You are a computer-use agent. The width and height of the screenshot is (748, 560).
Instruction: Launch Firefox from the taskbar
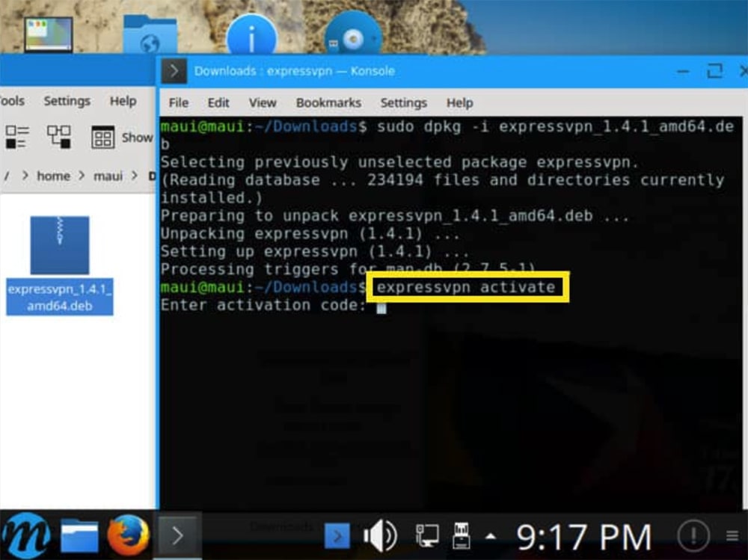[x=128, y=536]
